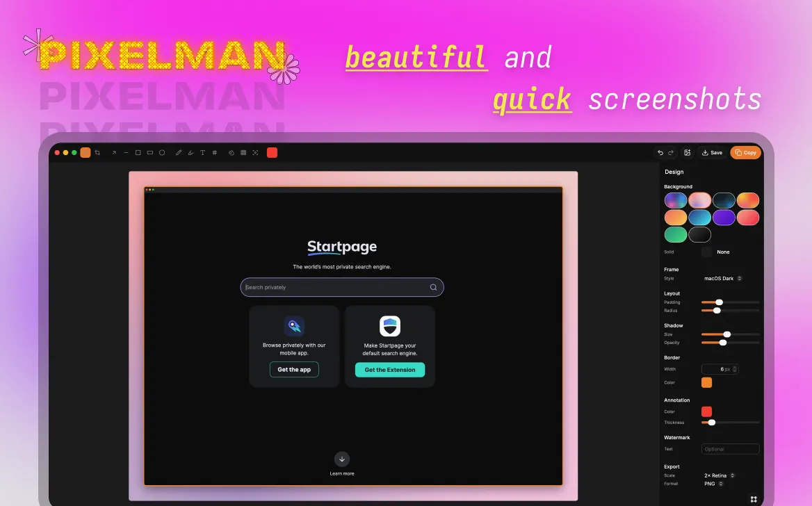
Task: Click the Border Width stepper arrows
Action: (735, 369)
